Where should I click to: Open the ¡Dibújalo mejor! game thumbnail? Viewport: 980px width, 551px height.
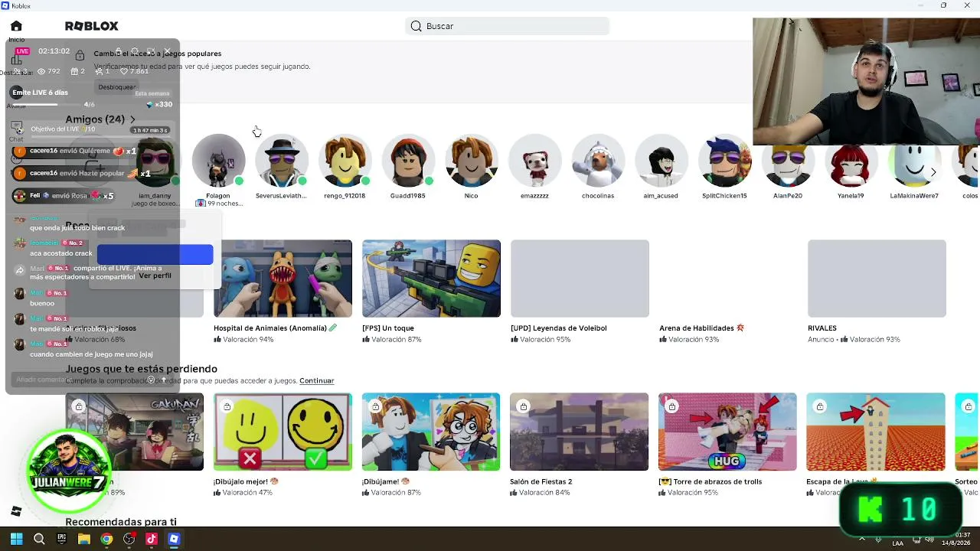coord(283,432)
